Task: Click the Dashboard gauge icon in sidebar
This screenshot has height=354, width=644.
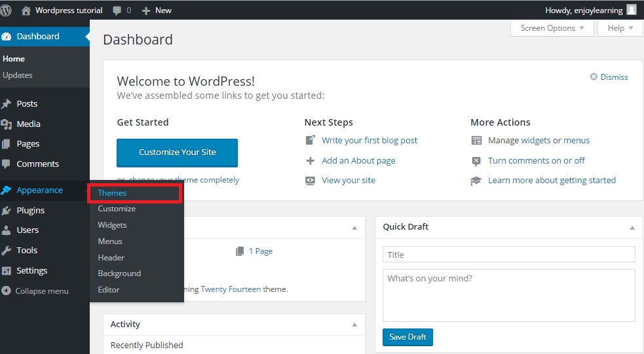Action: (x=6, y=37)
